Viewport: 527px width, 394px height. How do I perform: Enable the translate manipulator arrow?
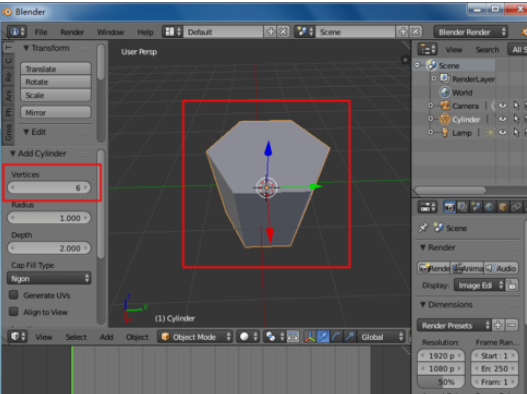click(x=323, y=337)
